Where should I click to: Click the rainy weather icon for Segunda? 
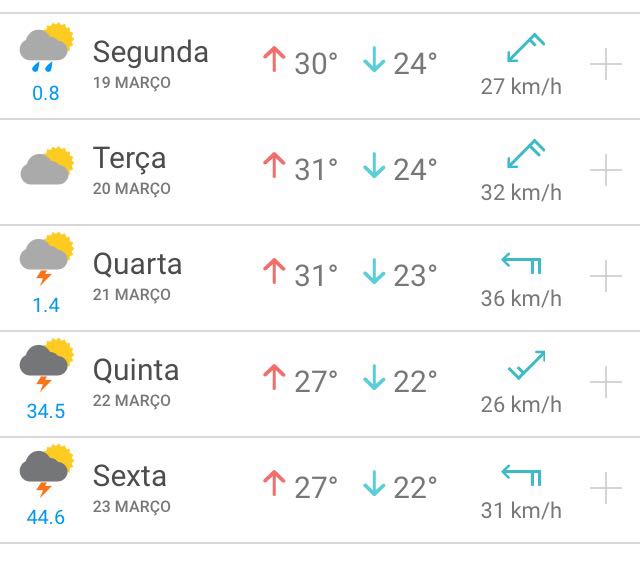click(46, 50)
